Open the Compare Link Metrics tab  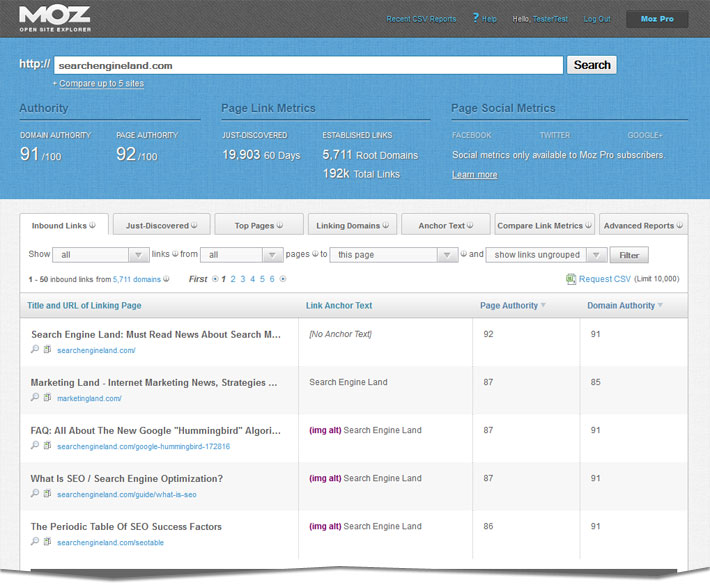(x=545, y=225)
